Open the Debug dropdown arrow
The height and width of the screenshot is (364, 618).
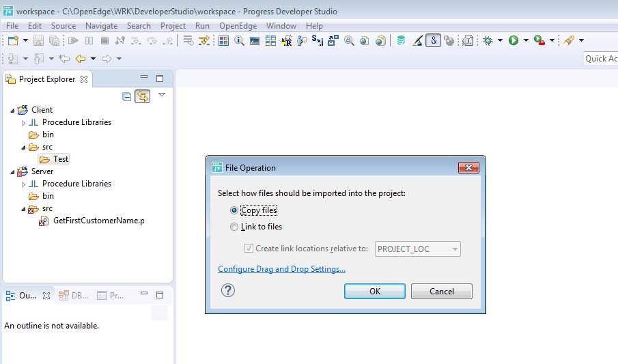coord(500,40)
